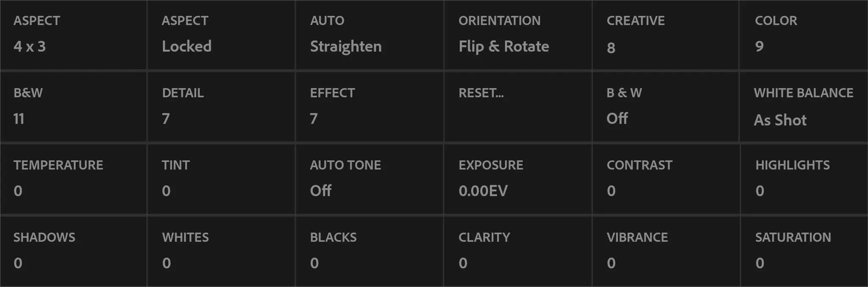Toggle Auto Tone on
Screen dimensions: 868x287
(x=370, y=179)
